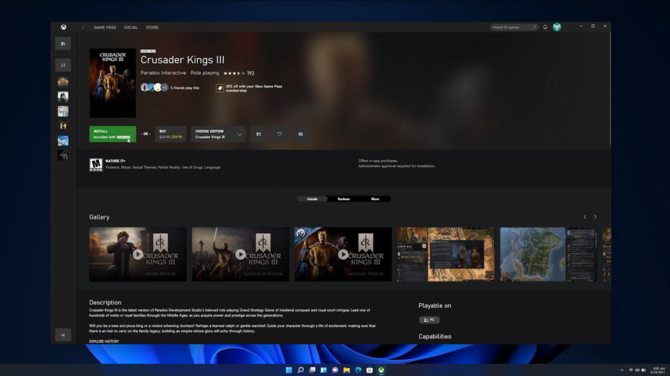The image size is (670, 376).
Task: Click the Role playing genre link
Action: pos(205,73)
